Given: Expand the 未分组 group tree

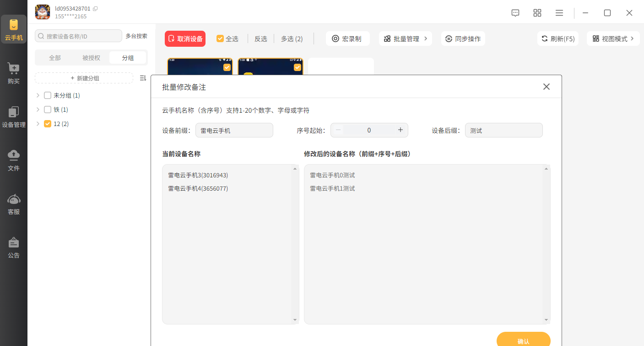Looking at the screenshot, I should 38,96.
